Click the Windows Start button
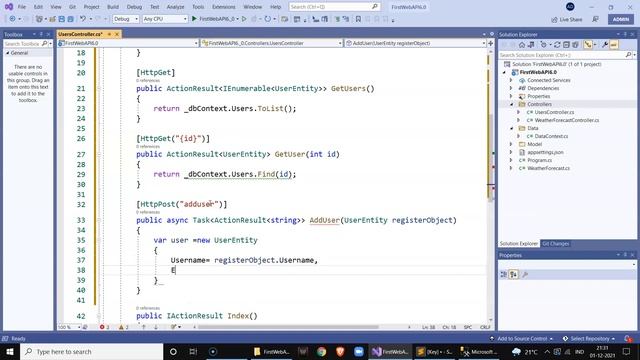The image size is (640, 360). [10, 351]
